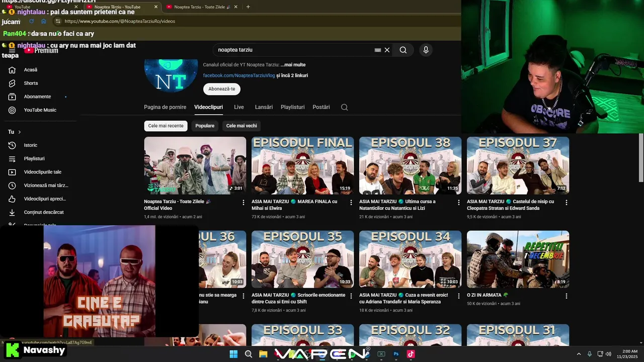
Task: Open options menu for Scrisorile emotionante video
Action: 351,296
